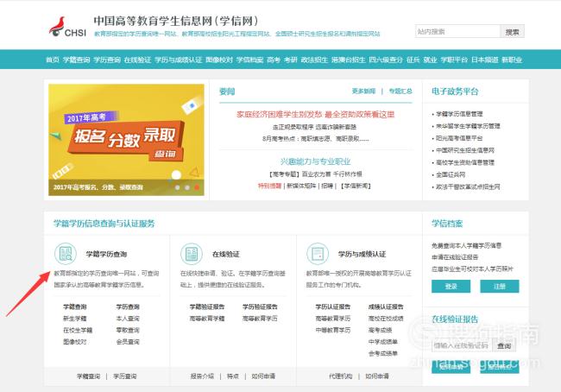
Task: Open the 高考成绩 link
Action: pyautogui.click(x=381, y=330)
